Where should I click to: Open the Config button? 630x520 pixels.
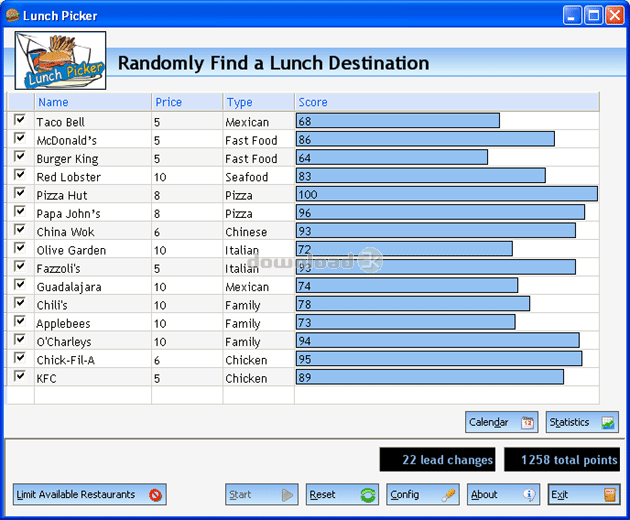(423, 495)
